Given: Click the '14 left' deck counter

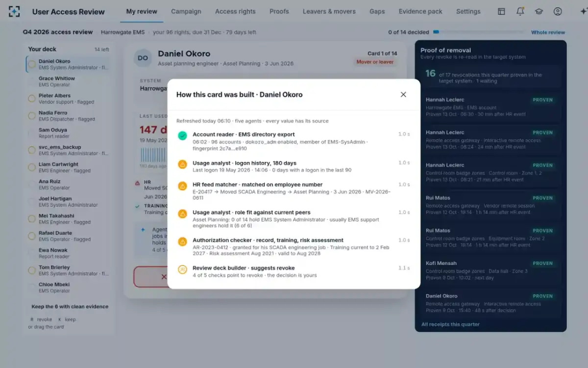Looking at the screenshot, I should (x=102, y=50).
